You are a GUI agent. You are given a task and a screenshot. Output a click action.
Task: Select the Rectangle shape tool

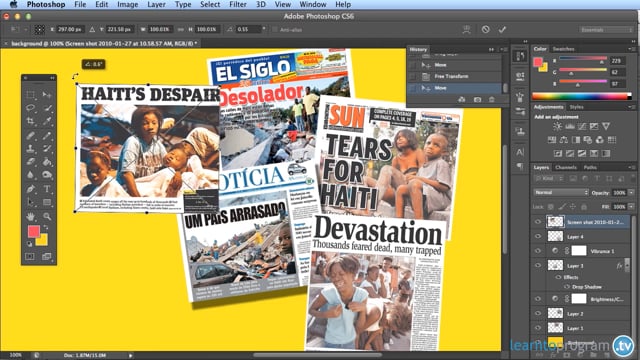point(47,202)
